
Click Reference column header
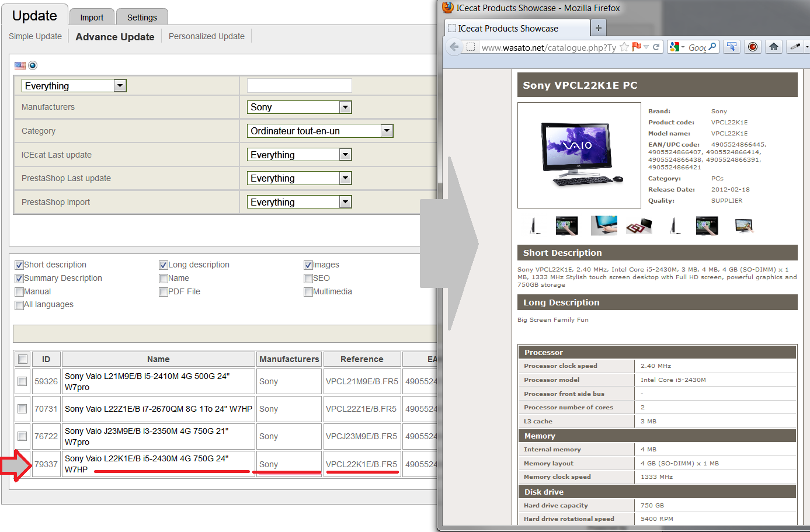click(362, 359)
